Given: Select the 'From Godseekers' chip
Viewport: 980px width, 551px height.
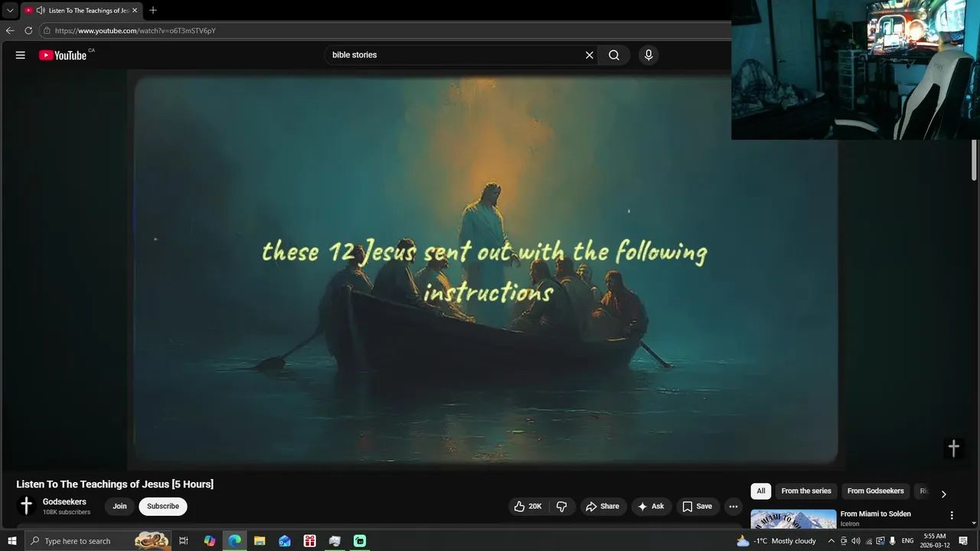Looking at the screenshot, I should tap(875, 491).
